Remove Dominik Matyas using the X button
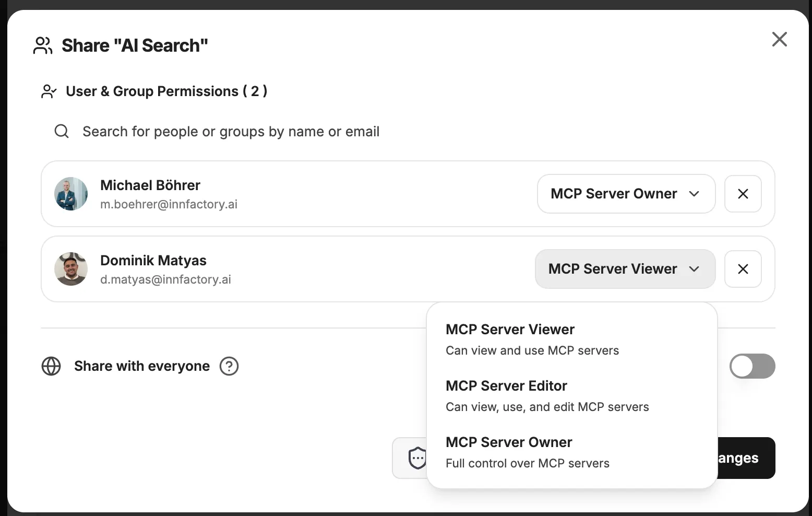Image resolution: width=812 pixels, height=516 pixels. [743, 269]
